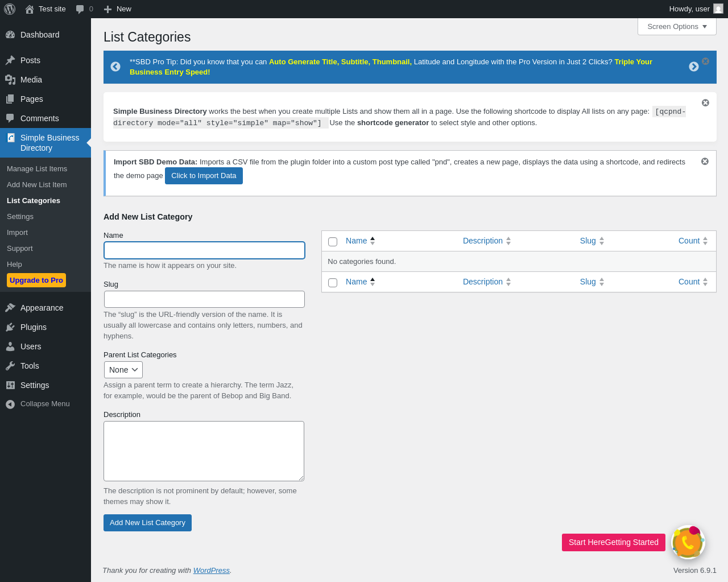Open Add New List Item submenu

pos(37,185)
